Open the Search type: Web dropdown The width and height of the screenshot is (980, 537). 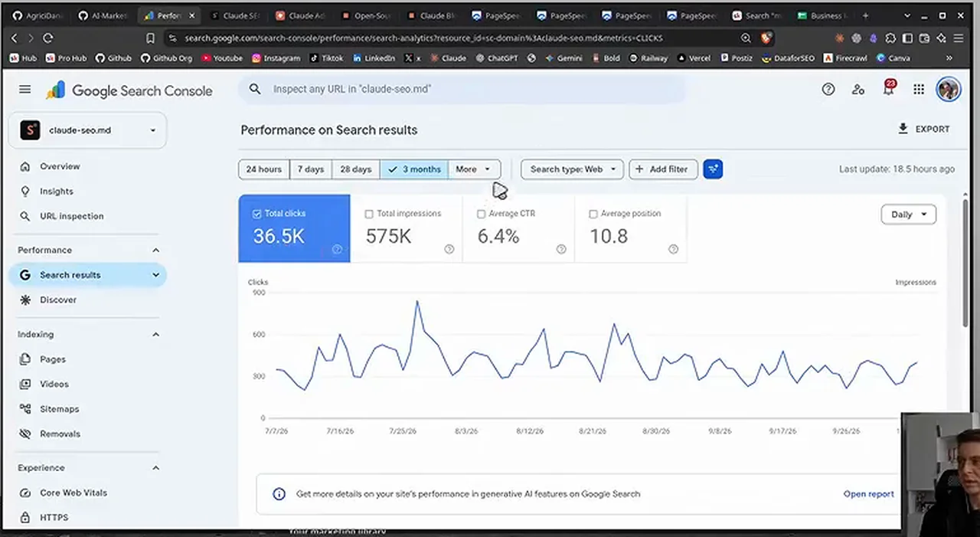tap(572, 169)
